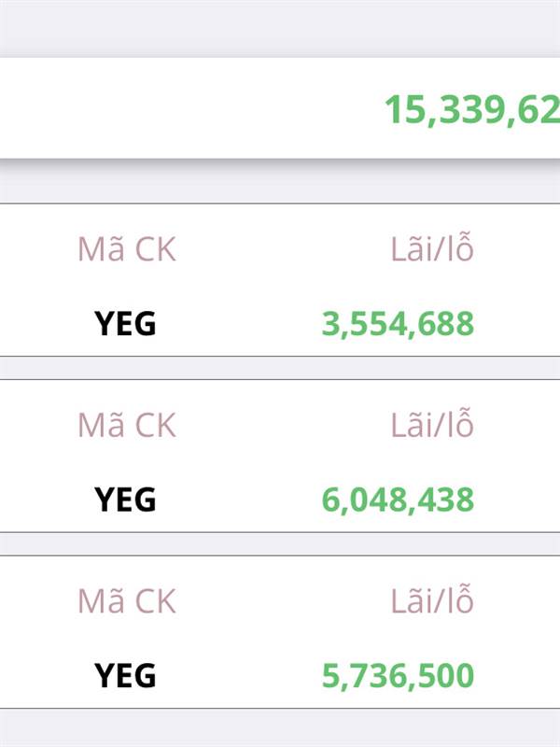Tap blank white area of top summary card
The height and width of the screenshot is (747, 560).
[x=187, y=108]
